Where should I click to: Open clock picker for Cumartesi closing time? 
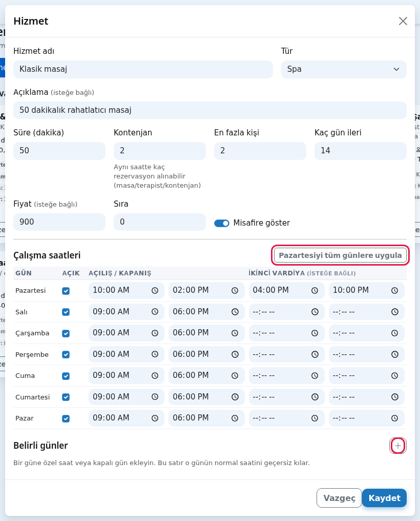pyautogui.click(x=235, y=397)
